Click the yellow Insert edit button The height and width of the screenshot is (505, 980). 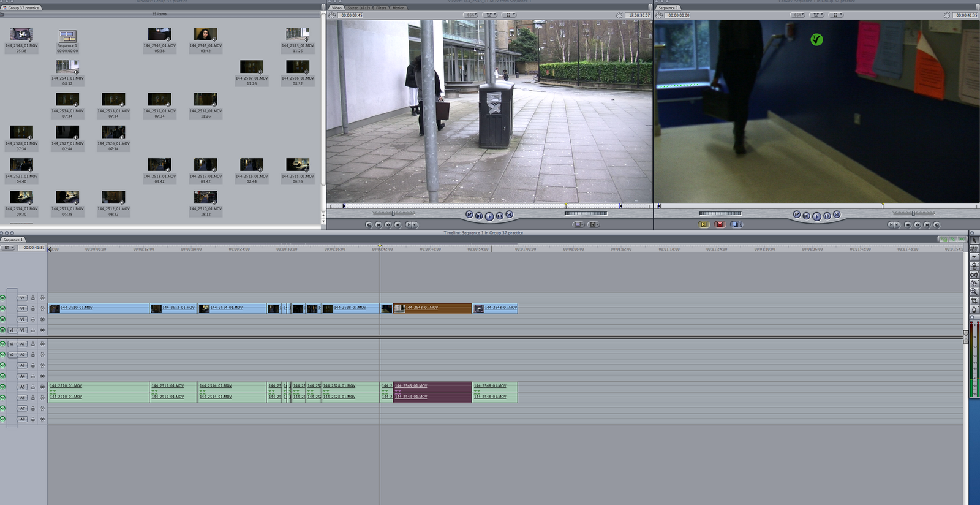[x=704, y=224]
